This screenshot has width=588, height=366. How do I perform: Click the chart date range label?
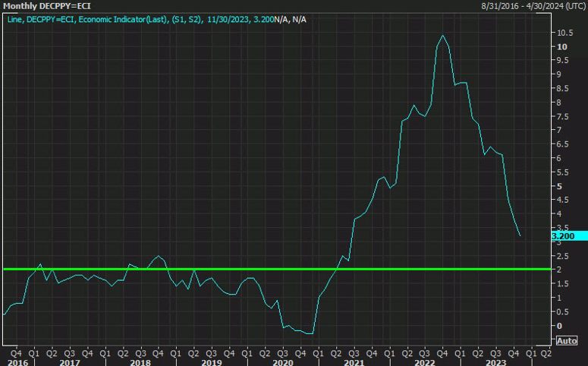tap(533, 6)
